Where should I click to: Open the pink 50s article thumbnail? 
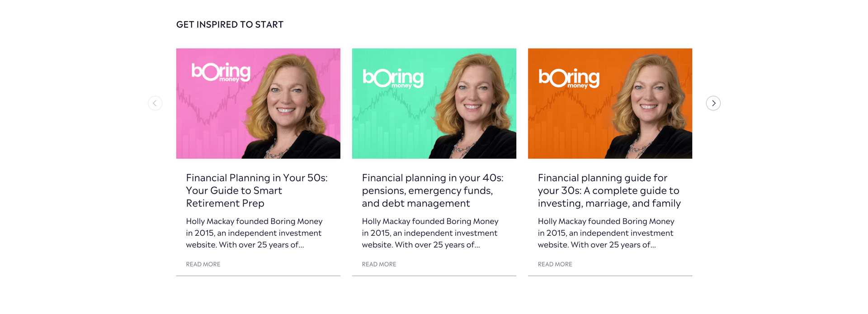258,104
